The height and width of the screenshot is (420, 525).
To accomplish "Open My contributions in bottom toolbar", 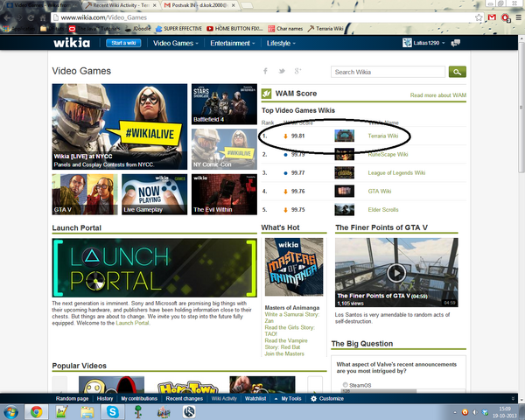I will click(x=139, y=399).
